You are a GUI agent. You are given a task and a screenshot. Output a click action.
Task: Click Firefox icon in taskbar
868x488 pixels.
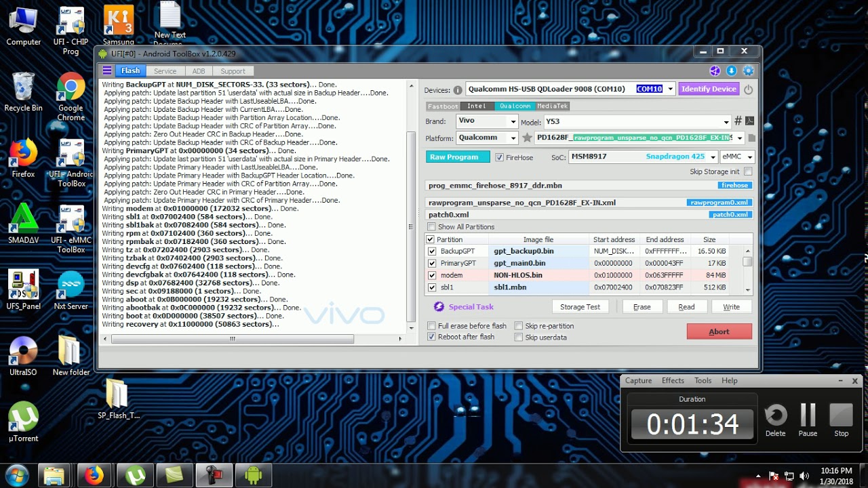click(x=95, y=476)
